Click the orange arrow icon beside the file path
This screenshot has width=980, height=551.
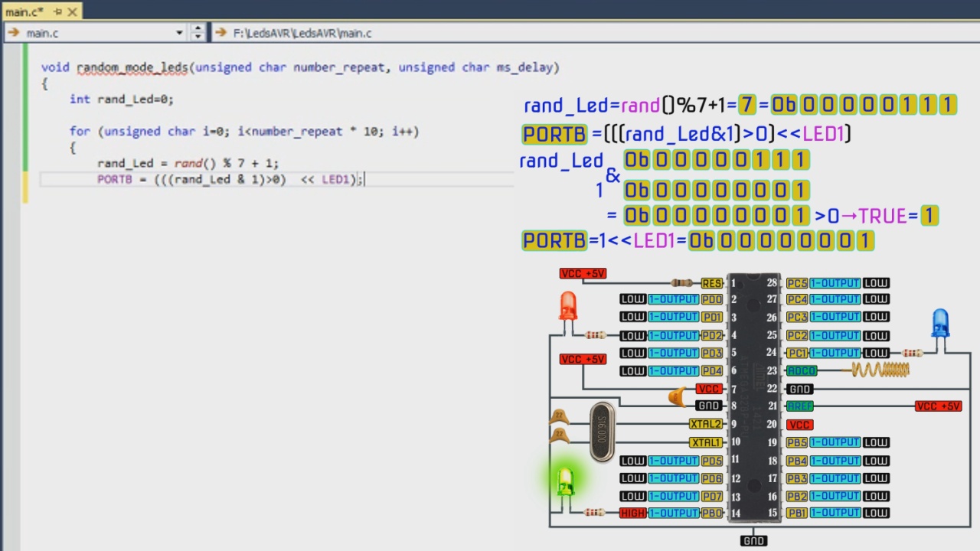(221, 33)
